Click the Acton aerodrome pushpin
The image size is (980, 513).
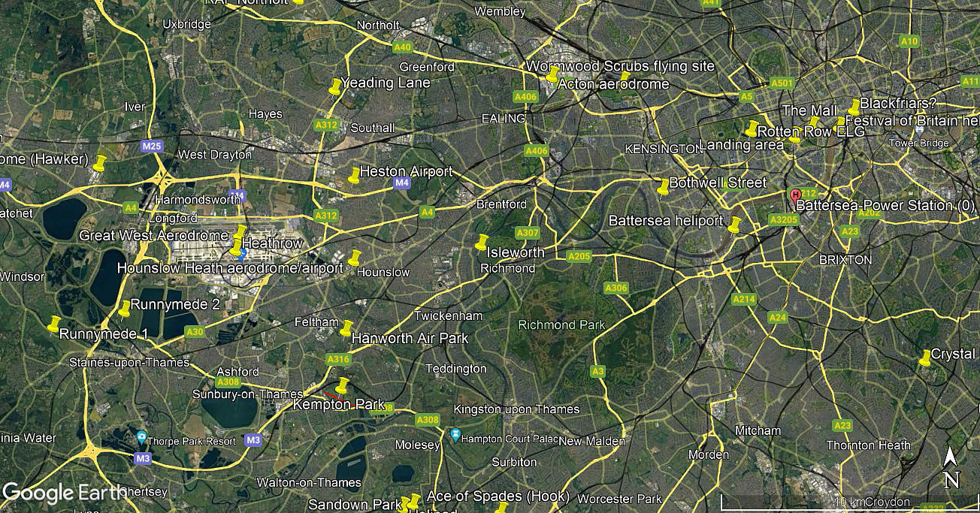[552, 74]
